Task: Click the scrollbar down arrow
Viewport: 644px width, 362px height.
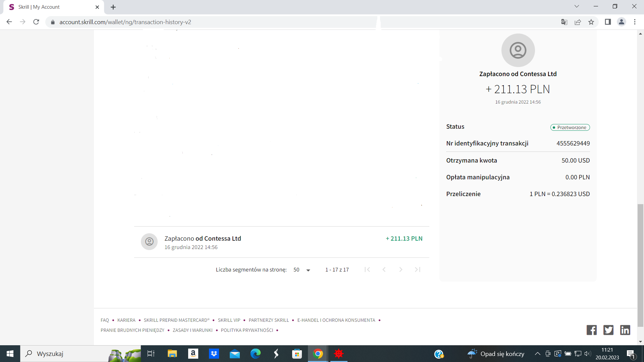Action: 640,342
